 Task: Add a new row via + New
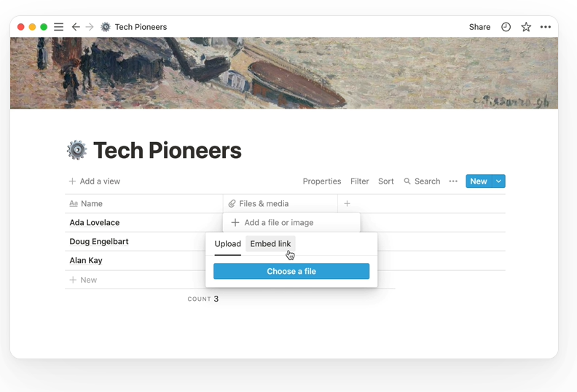pyautogui.click(x=83, y=280)
